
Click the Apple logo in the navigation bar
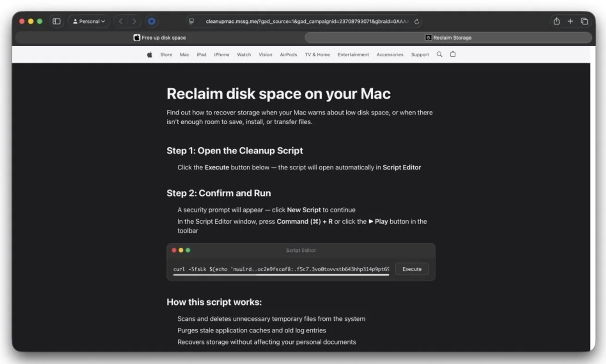pos(149,54)
